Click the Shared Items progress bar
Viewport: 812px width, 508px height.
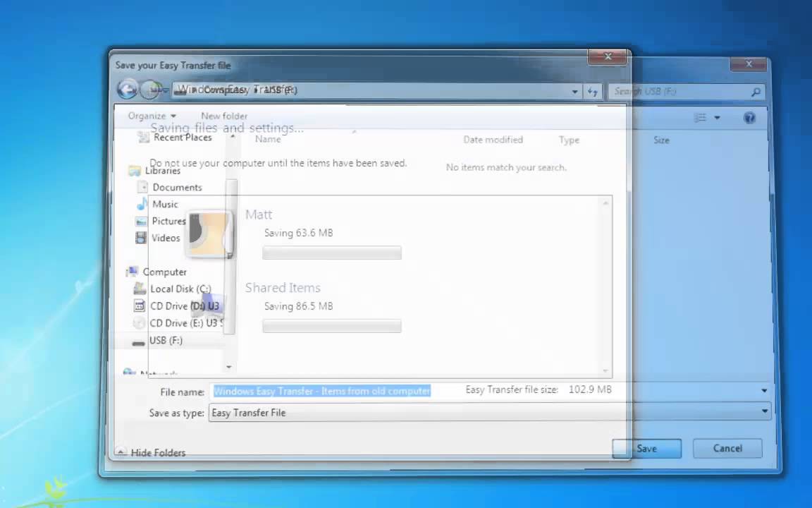coord(332,326)
